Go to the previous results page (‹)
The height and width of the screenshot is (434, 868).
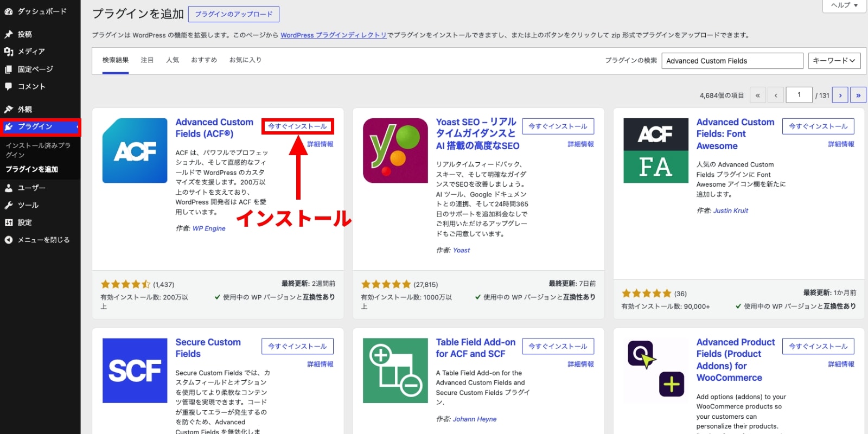[776, 95]
